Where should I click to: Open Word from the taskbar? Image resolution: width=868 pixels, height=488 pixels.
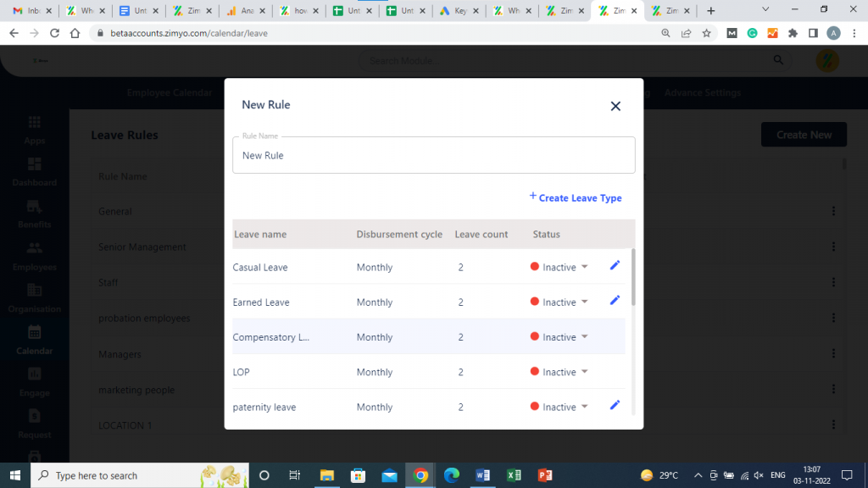point(482,475)
